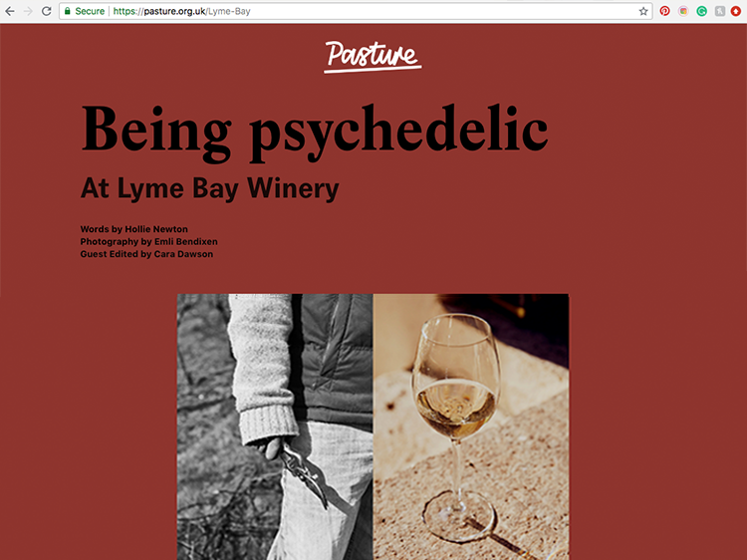Click the 'Being psychedelic' headline
Image resolution: width=747 pixels, height=560 pixels.
click(315, 133)
